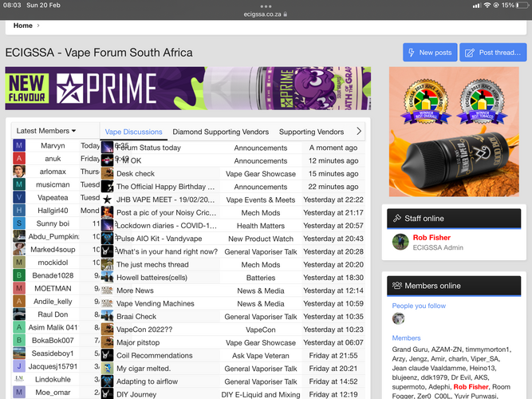This screenshot has width=532, height=399.
Task: Open the Vape Vending Machines thread
Action: pyautogui.click(x=156, y=303)
